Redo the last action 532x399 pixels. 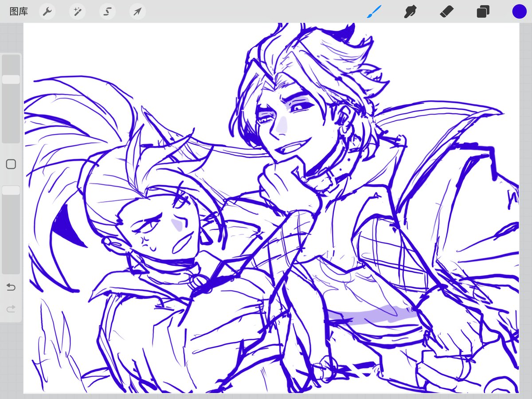(x=11, y=309)
